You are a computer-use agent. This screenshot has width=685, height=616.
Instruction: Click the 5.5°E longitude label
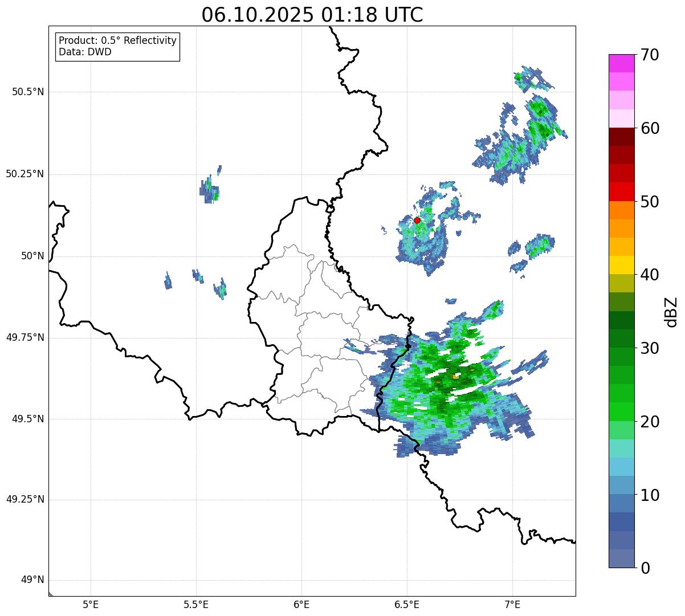tap(196, 605)
